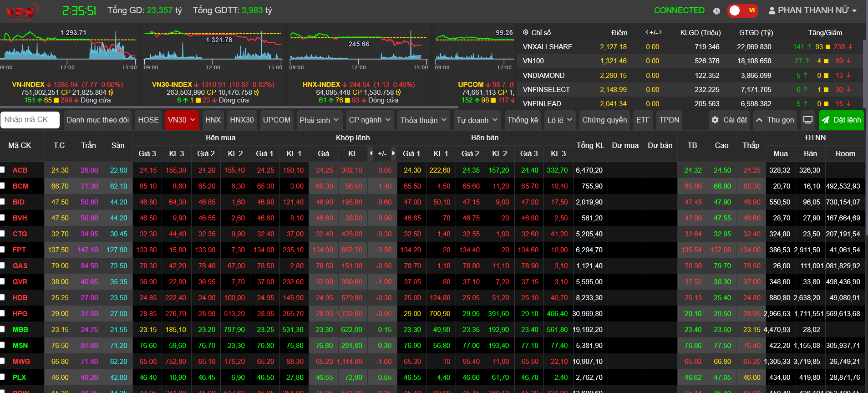868x393 pixels.
Task: Switch to the HNX30 tab
Action: (242, 120)
